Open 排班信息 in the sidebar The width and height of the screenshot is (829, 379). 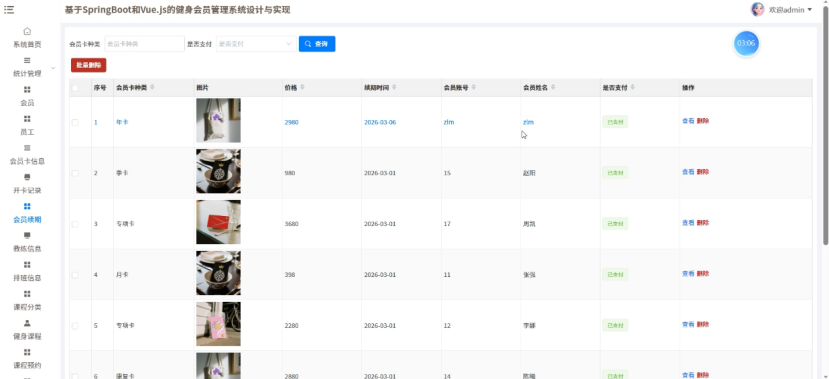click(x=27, y=278)
